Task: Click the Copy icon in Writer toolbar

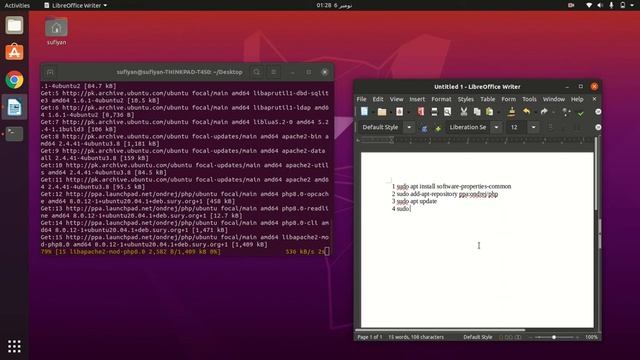Action: pos(477,111)
